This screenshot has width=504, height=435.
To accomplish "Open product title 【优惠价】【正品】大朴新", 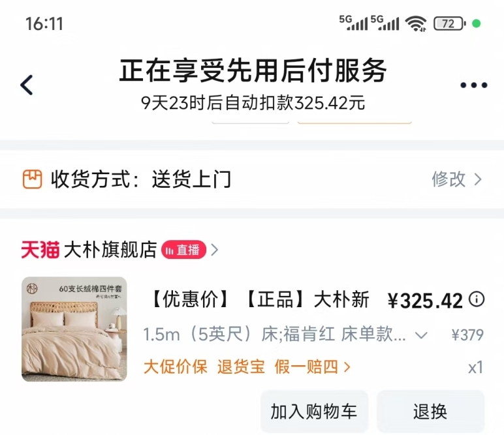I will 260,299.
